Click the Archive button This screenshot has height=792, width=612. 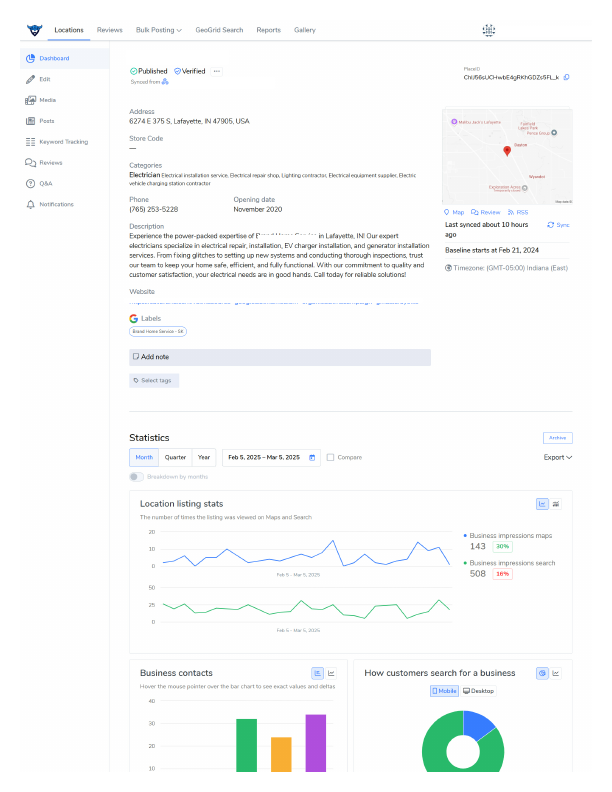(557, 438)
